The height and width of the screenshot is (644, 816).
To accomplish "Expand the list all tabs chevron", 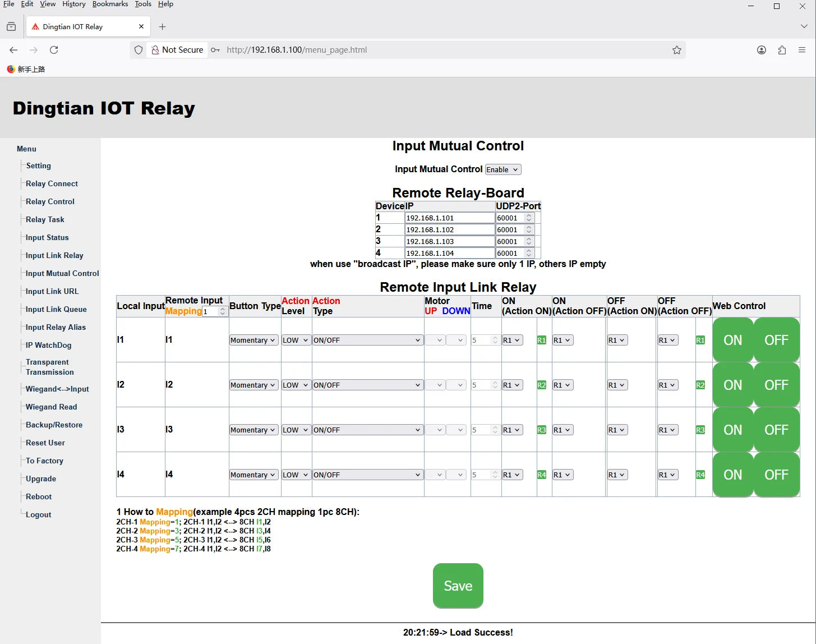I will 804,26.
